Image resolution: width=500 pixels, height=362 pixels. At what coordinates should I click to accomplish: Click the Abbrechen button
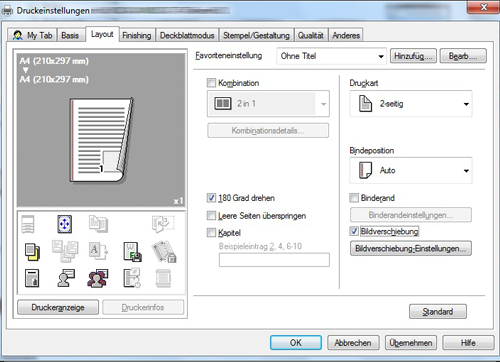[353, 343]
